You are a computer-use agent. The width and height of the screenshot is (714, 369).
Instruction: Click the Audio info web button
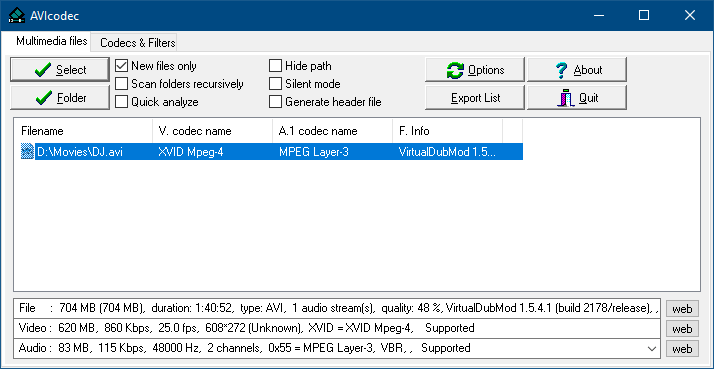682,349
